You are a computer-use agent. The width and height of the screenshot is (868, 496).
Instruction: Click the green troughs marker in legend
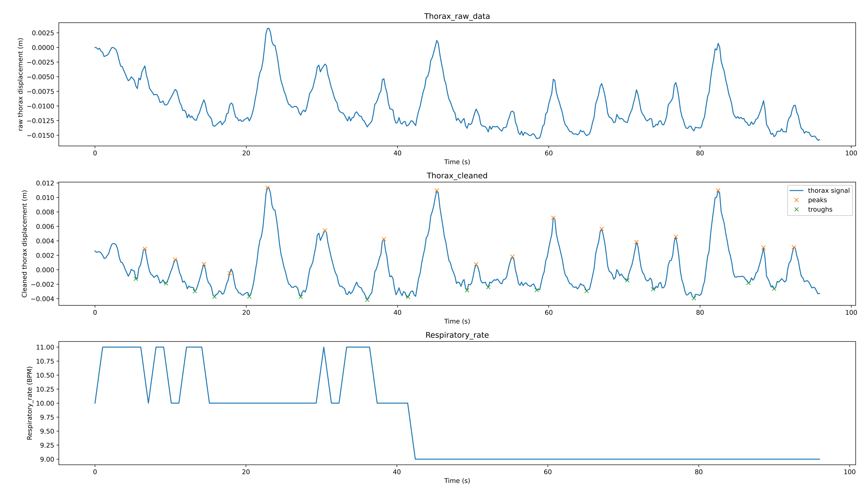[796, 209]
